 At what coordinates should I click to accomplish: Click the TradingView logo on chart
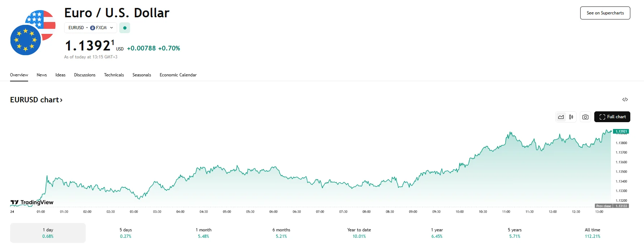pyautogui.click(x=32, y=203)
